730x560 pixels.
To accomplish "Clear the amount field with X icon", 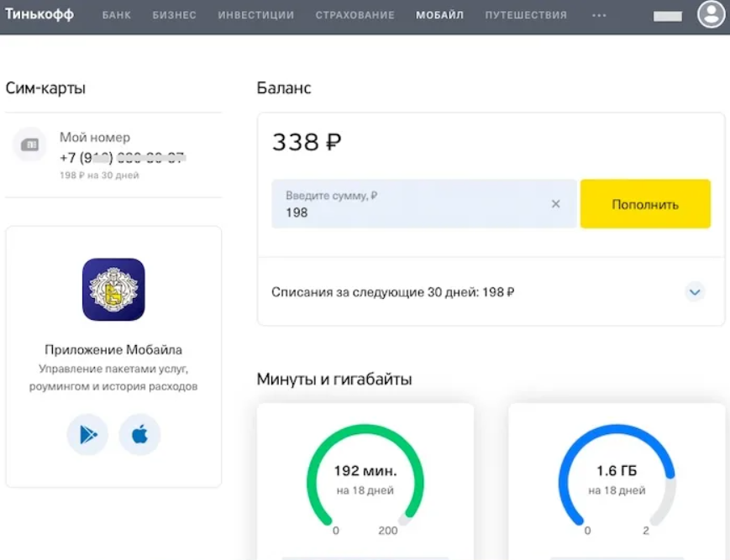I will tap(555, 204).
